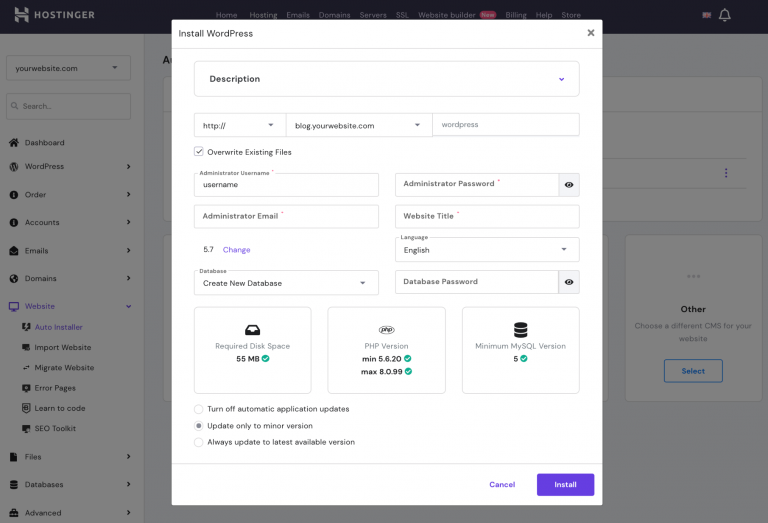The height and width of the screenshot is (523, 768).
Task: Click the purple Install button
Action: coord(565,485)
